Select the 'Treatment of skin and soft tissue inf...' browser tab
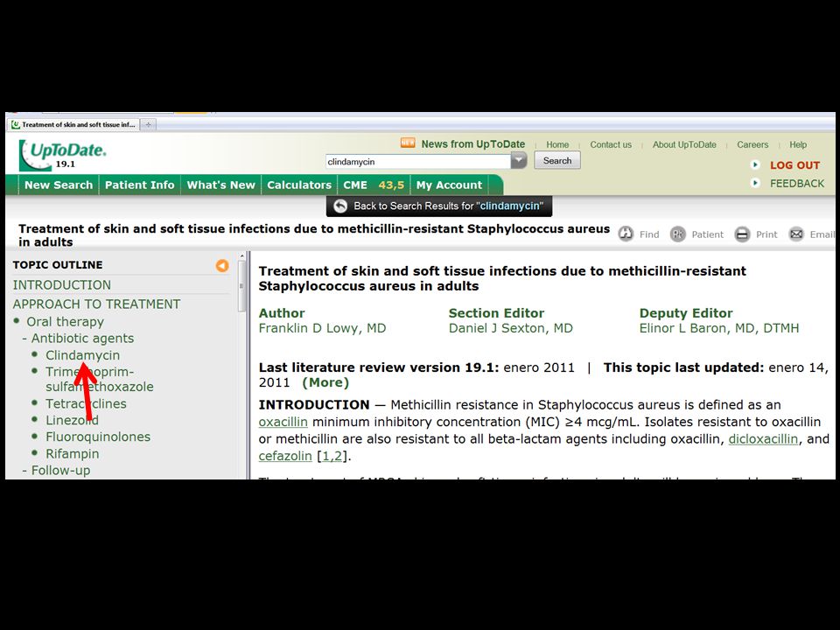840x630 pixels. [x=73, y=124]
